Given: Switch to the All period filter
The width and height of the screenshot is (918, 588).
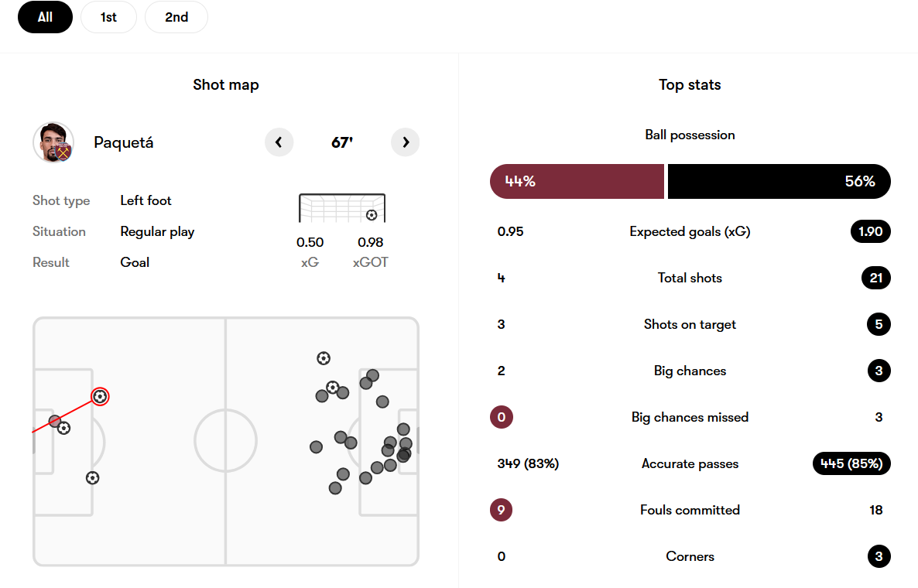Looking at the screenshot, I should 45,17.
